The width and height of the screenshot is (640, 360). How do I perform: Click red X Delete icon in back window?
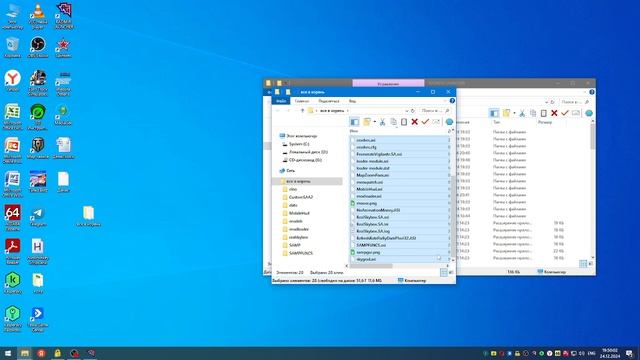(554, 113)
